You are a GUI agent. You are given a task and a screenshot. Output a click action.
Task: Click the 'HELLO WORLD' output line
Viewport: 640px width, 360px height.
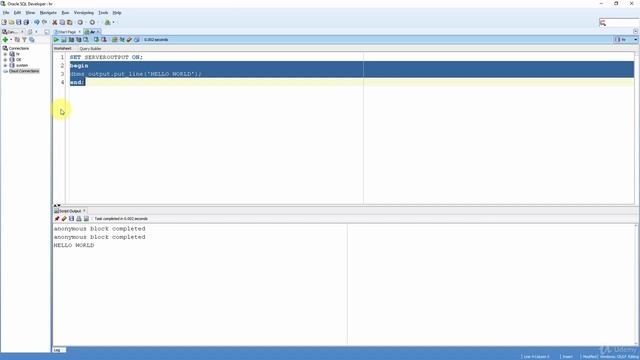[x=74, y=245]
